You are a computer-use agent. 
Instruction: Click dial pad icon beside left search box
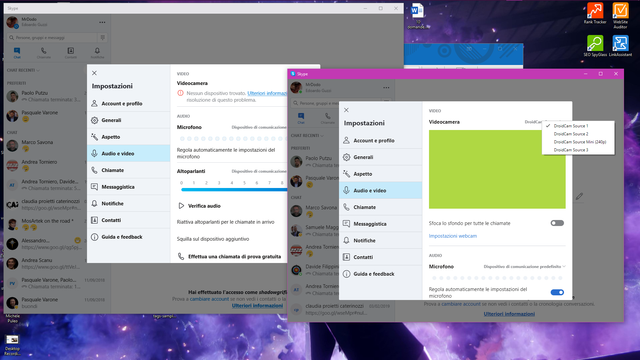pos(102,38)
